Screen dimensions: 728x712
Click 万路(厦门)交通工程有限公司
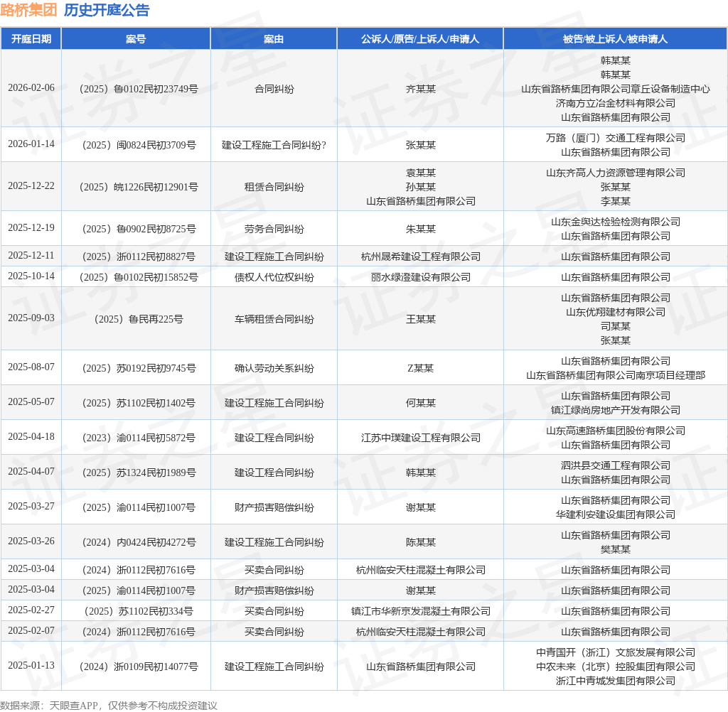[615, 138]
